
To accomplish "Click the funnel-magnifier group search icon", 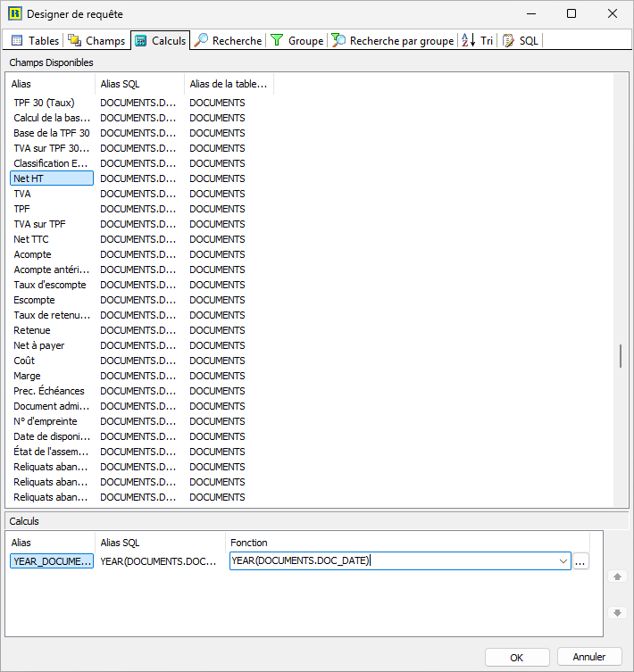I will tap(338, 40).
